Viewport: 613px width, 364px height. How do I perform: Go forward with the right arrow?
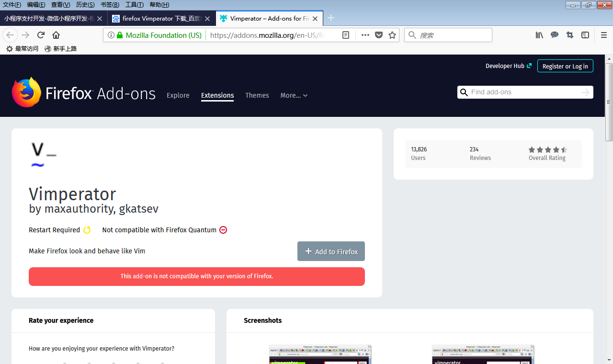coord(26,35)
